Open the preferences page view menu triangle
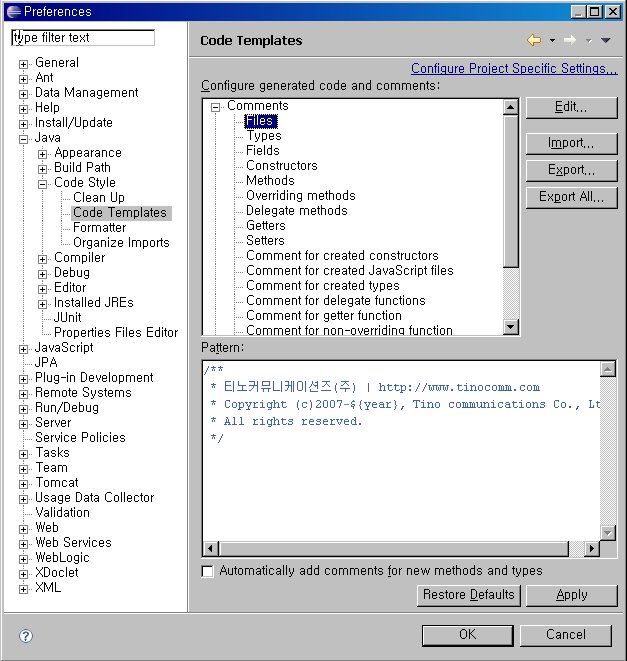 (x=605, y=40)
